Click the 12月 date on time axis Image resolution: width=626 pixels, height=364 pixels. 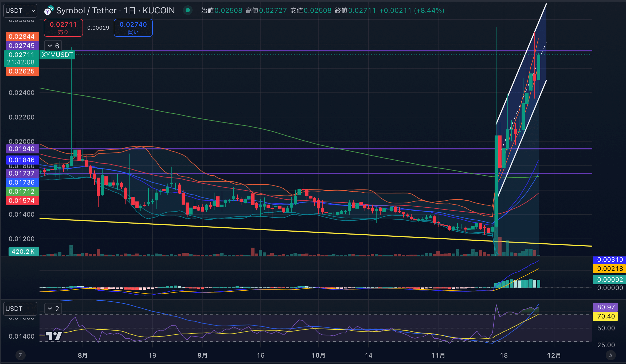[554, 355]
